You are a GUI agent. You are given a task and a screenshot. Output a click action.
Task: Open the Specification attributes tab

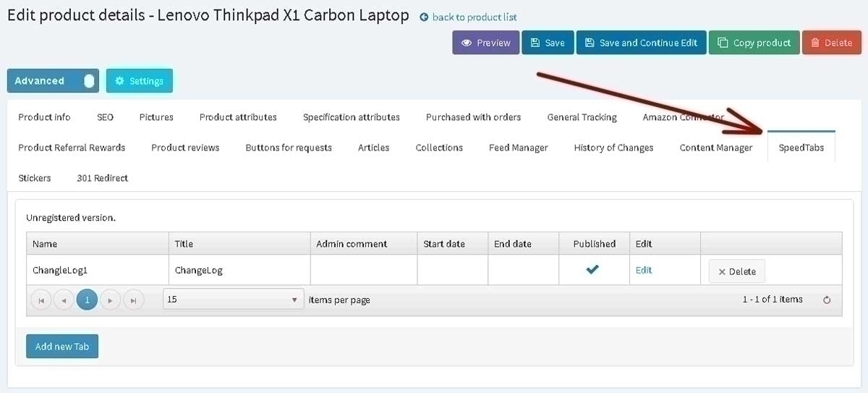[352, 117]
